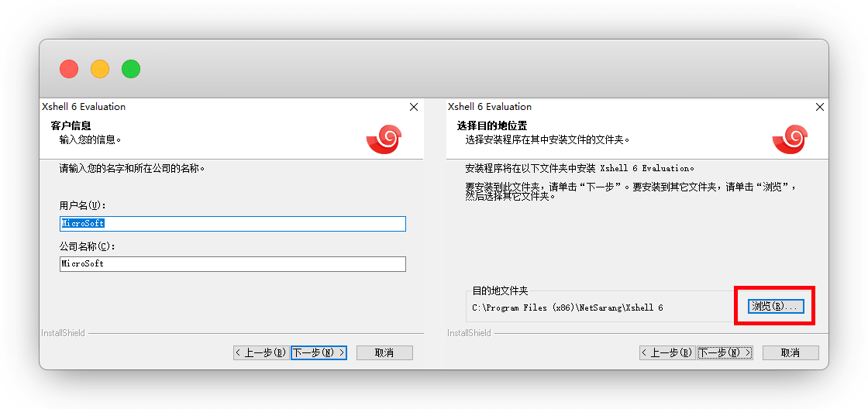The height and width of the screenshot is (409, 868).
Task: Click the green maximize button of the macOS window
Action: [131, 69]
